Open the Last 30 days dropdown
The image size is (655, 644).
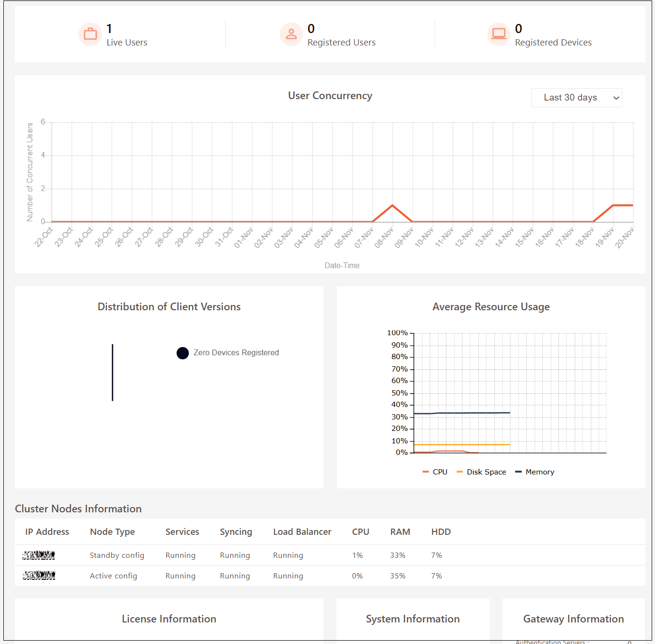[x=576, y=98]
